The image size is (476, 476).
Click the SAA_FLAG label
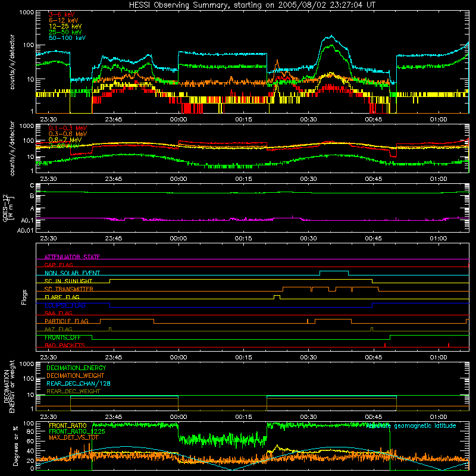[58, 313]
